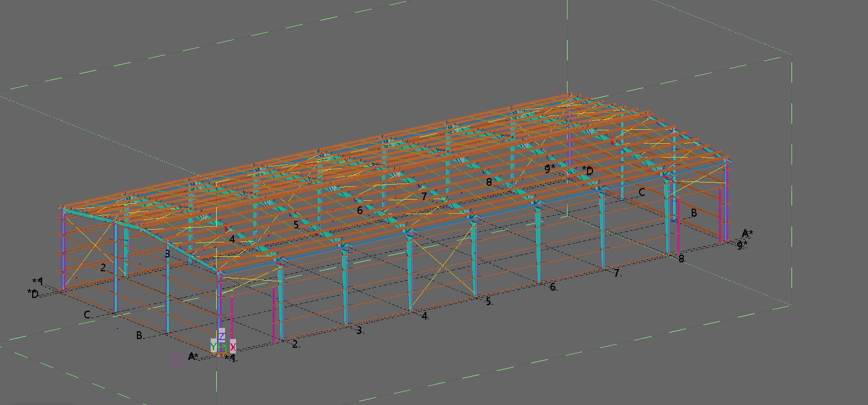Click grid label *D at the left corner
This screenshot has height=405, width=868.
click(x=33, y=293)
